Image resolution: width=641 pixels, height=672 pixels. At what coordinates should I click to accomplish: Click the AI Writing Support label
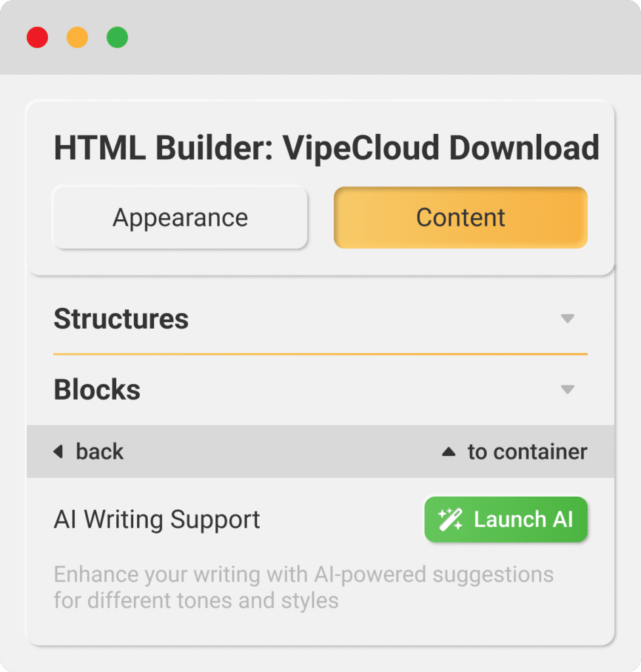coord(156,519)
